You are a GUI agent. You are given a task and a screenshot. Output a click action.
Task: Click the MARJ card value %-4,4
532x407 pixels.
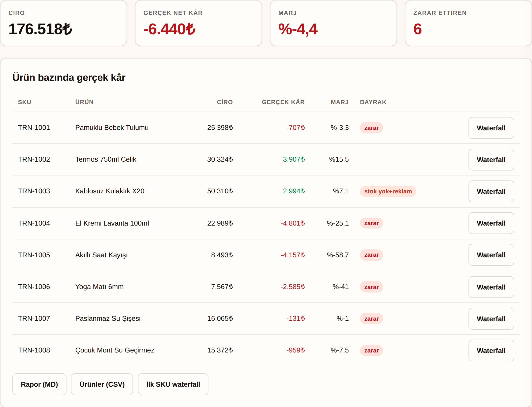point(298,29)
